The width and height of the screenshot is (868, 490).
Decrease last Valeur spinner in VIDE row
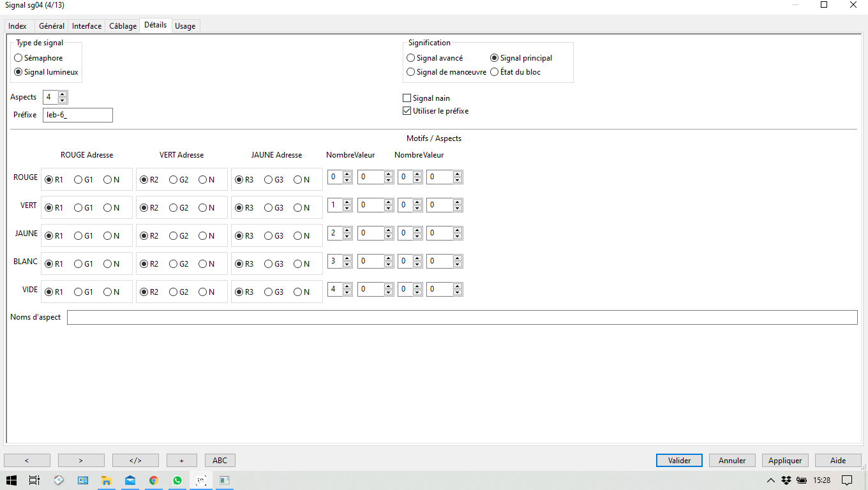click(458, 293)
